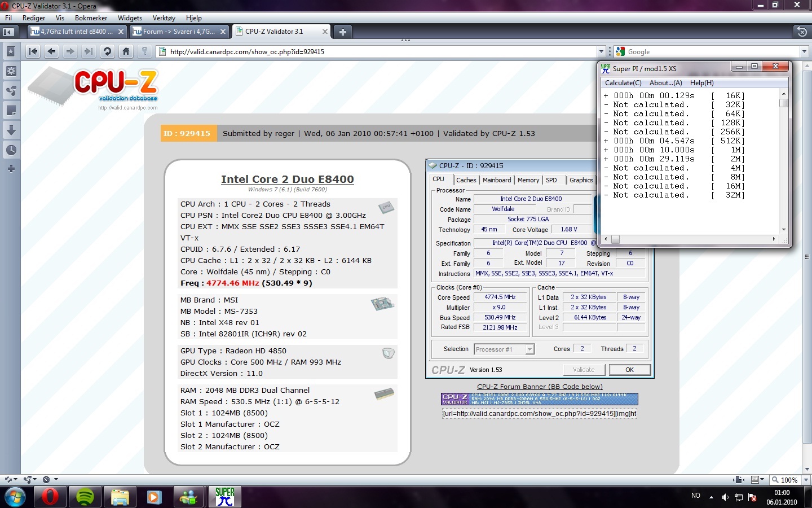The width and height of the screenshot is (812, 508).
Task: Switch to the 'Forum -> Svarer i 4,7G' tab
Action: (x=179, y=32)
